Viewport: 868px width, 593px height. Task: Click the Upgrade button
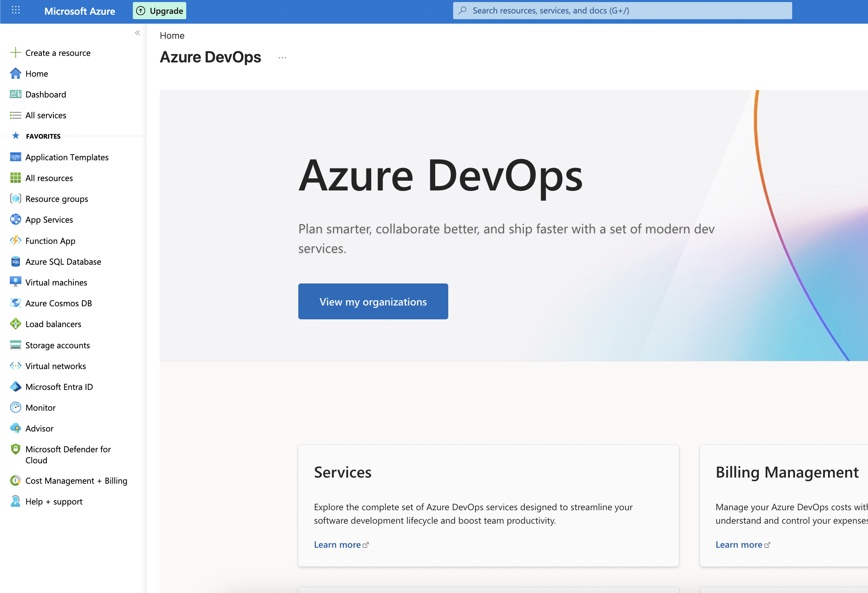[160, 11]
